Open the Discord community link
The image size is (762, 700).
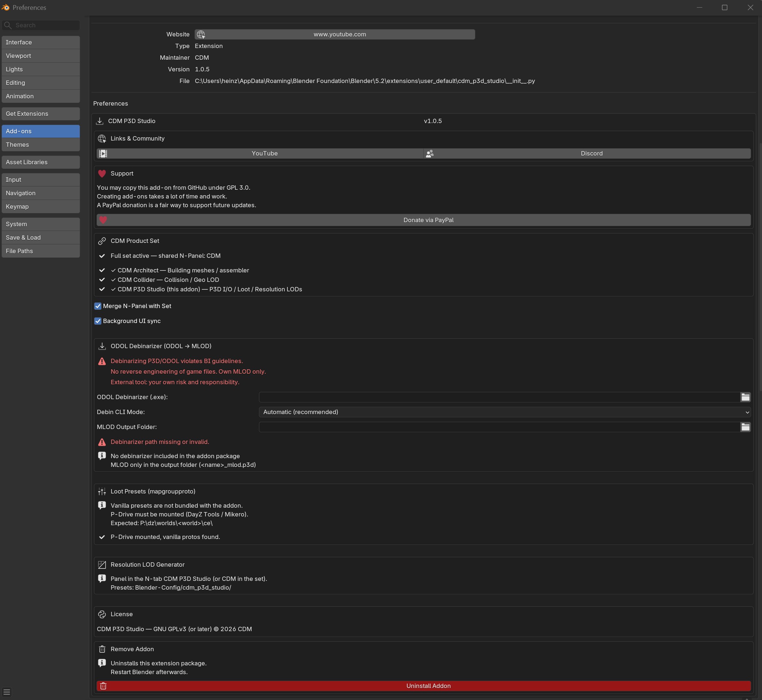(587, 153)
